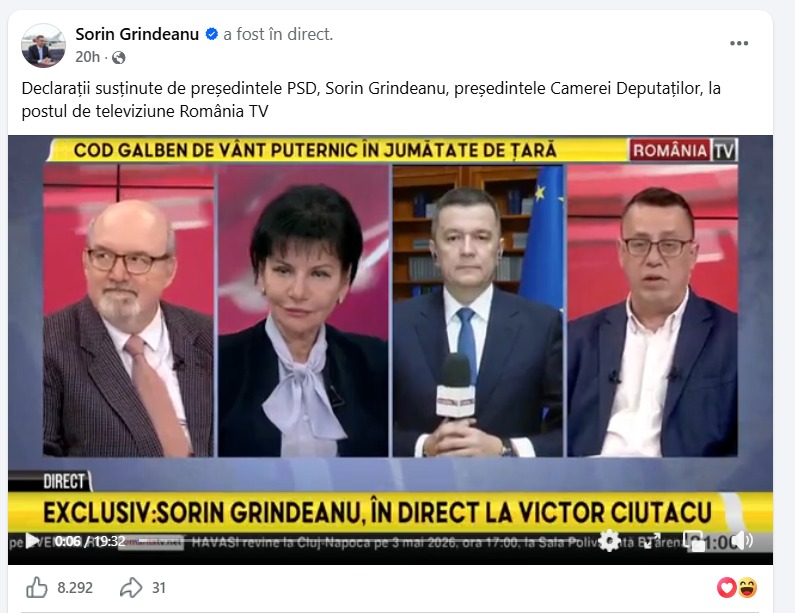
Task: Click the video frame center
Action: coord(390,350)
